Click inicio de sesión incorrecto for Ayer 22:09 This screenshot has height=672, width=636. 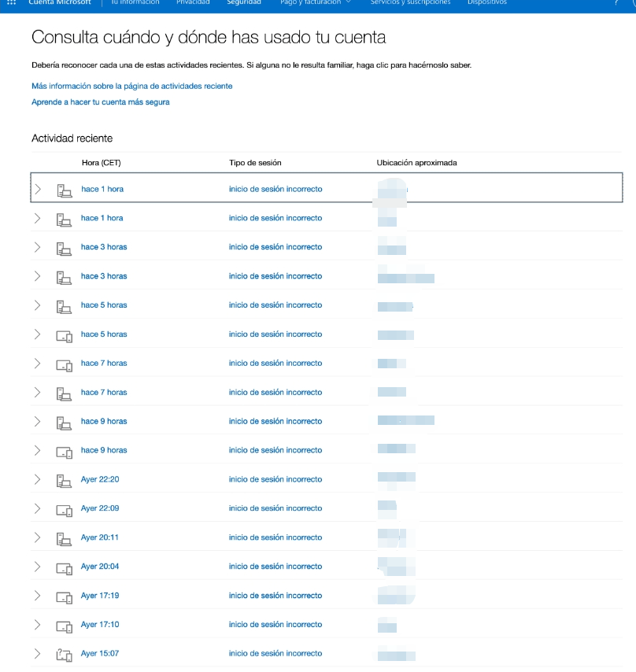(275, 508)
